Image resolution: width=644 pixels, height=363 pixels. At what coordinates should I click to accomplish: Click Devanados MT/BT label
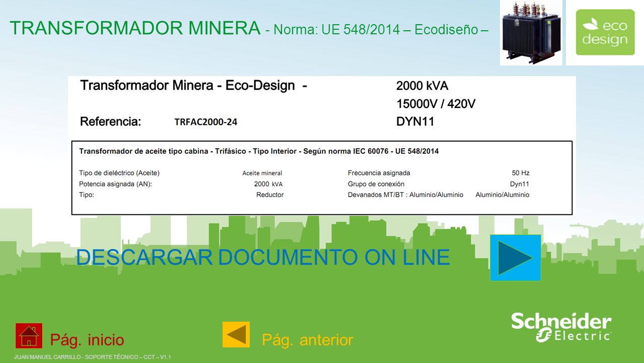pos(405,195)
